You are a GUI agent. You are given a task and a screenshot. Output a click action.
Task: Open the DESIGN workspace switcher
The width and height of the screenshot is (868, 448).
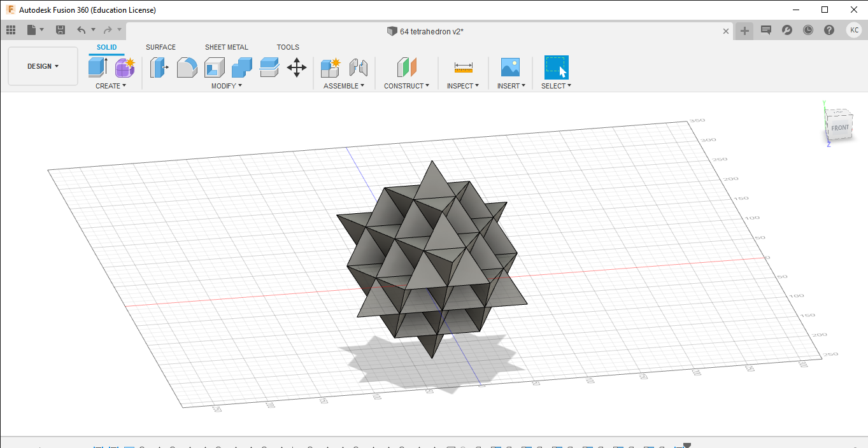pyautogui.click(x=42, y=66)
